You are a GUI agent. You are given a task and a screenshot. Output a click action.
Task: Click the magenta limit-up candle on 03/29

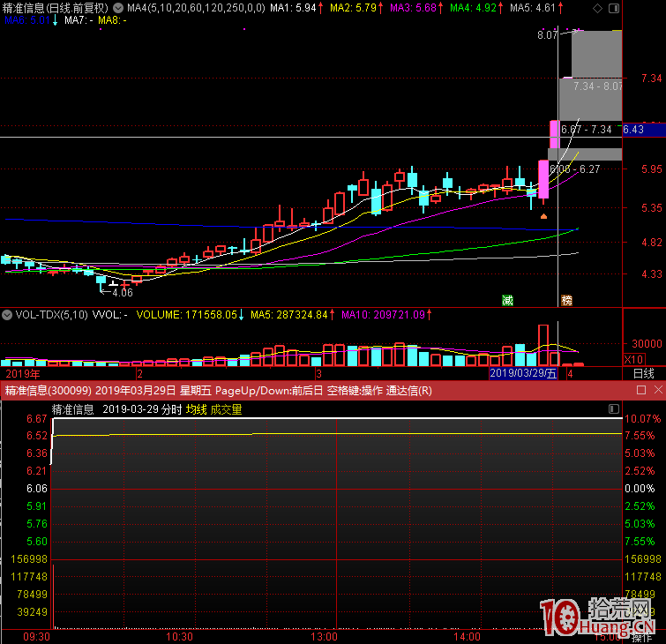(555, 134)
